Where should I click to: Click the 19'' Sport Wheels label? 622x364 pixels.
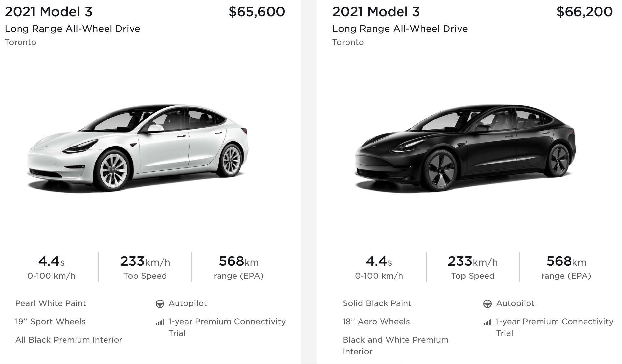coord(50,322)
